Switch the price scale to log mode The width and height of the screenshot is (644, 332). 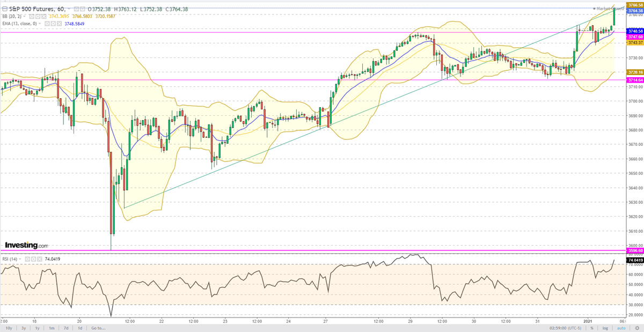pos(605,329)
